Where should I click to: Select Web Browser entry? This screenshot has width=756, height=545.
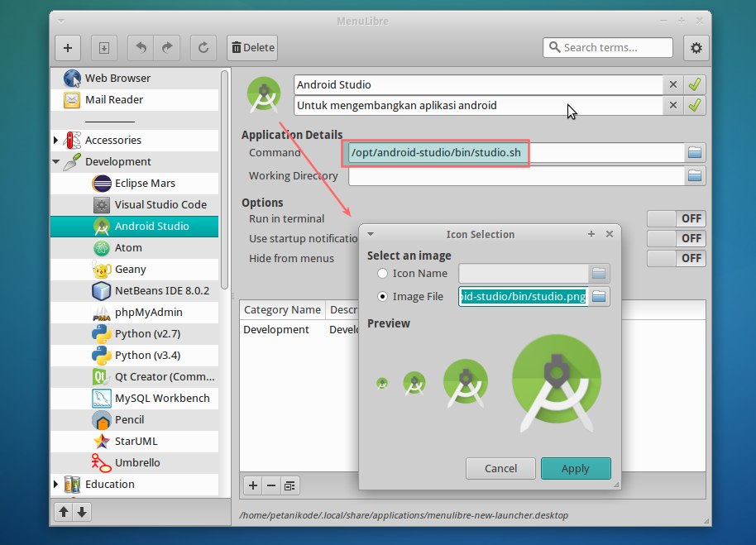[x=135, y=78]
